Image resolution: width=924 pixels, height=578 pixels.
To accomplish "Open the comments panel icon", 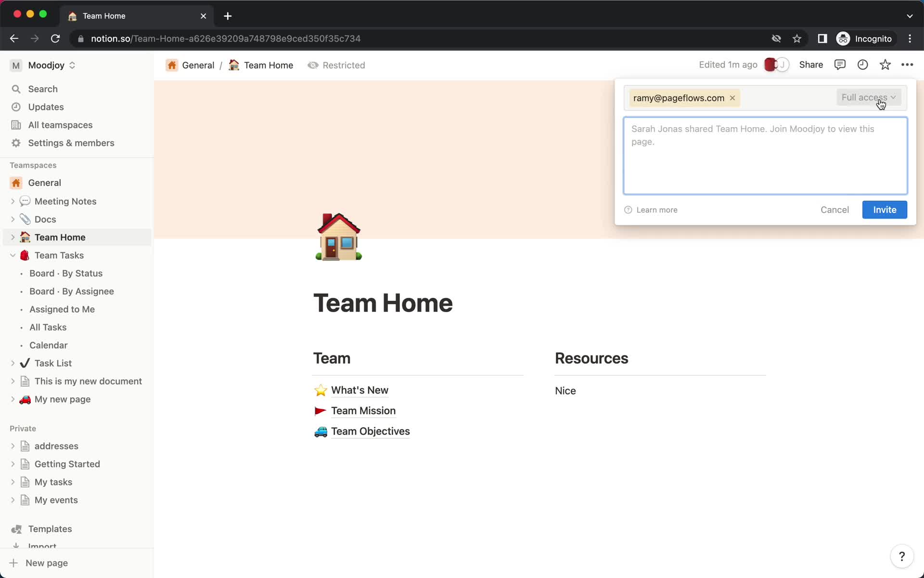I will pos(839,65).
